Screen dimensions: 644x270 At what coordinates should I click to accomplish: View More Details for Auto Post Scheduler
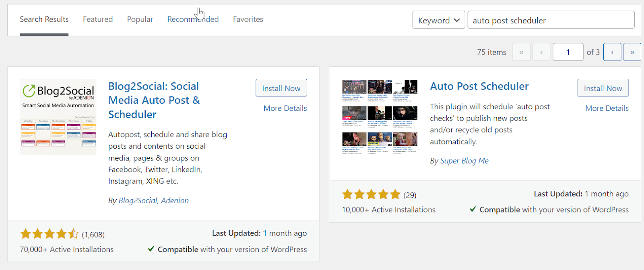click(x=607, y=108)
